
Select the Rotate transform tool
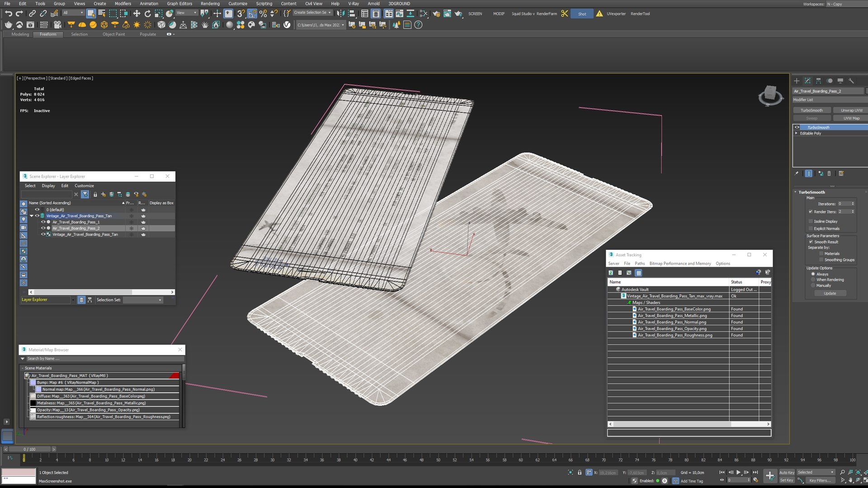[x=147, y=14]
